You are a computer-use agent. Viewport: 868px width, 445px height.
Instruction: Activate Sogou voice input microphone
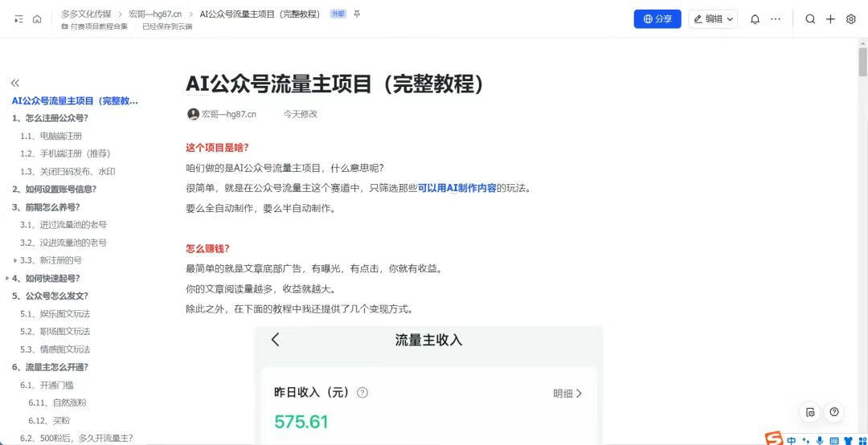[x=819, y=440]
